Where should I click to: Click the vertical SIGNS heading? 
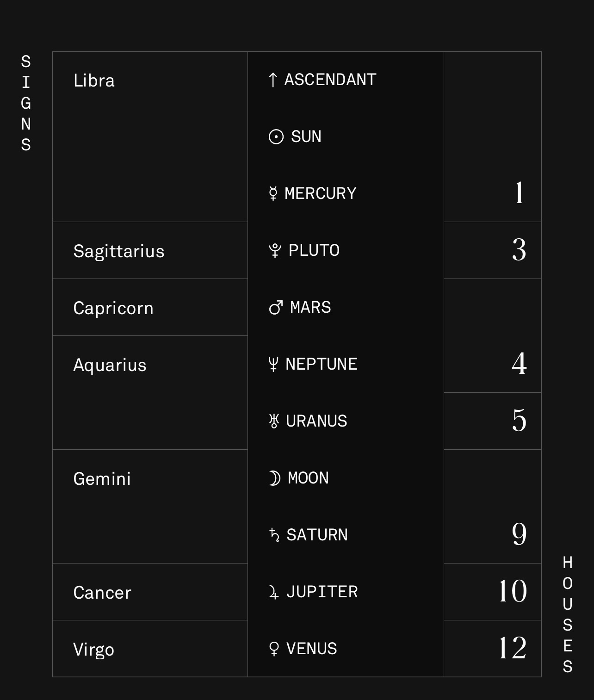(26, 103)
